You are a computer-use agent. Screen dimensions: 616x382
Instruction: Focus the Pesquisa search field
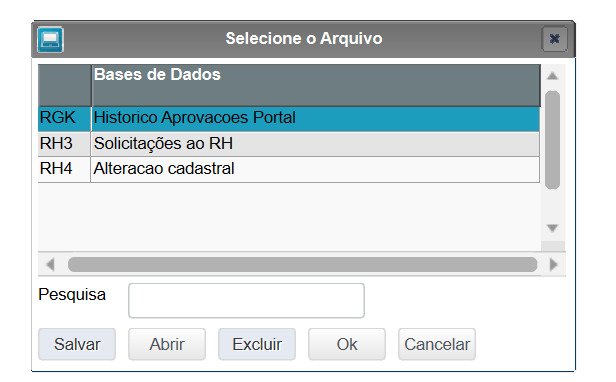click(246, 301)
